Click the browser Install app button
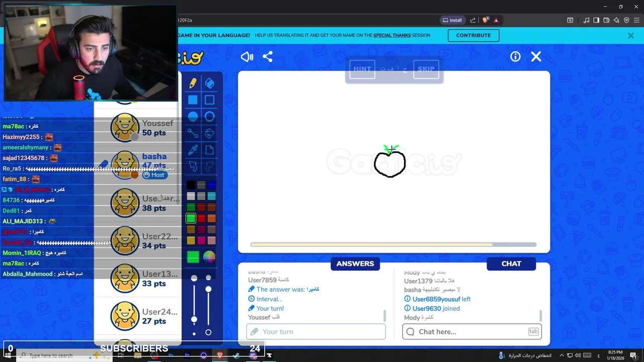Image resolution: width=644 pixels, height=362 pixels. 452,20
